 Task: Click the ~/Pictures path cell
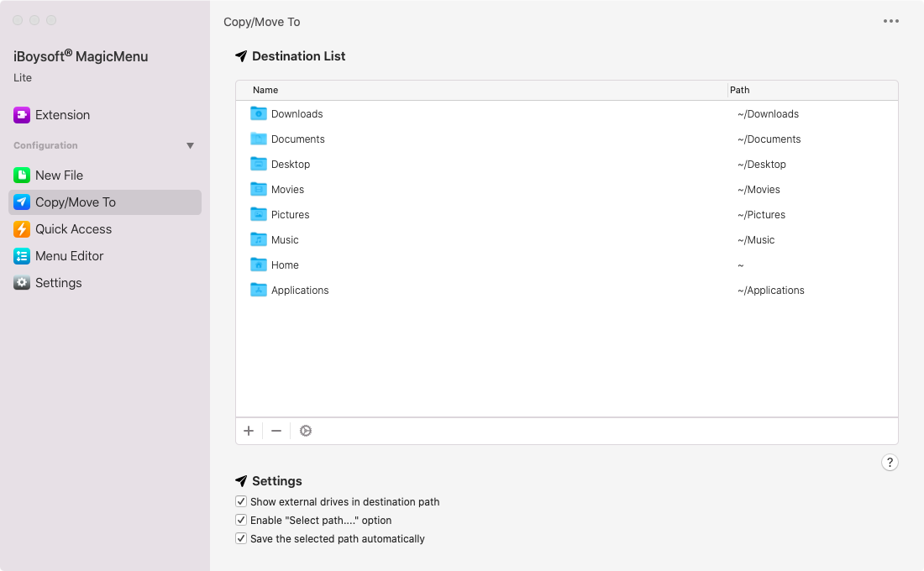click(761, 214)
